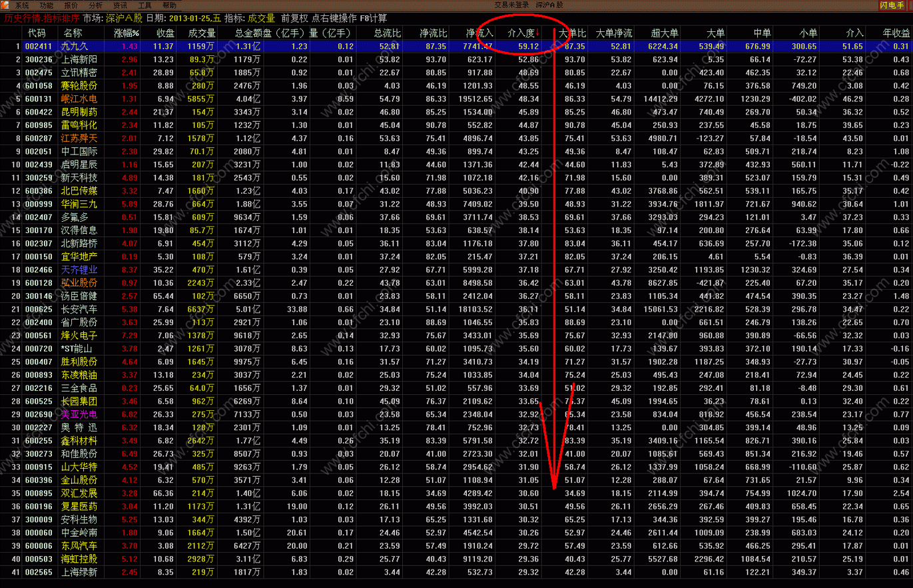
Task: Select stock row 汉得信息
Action: (456, 230)
